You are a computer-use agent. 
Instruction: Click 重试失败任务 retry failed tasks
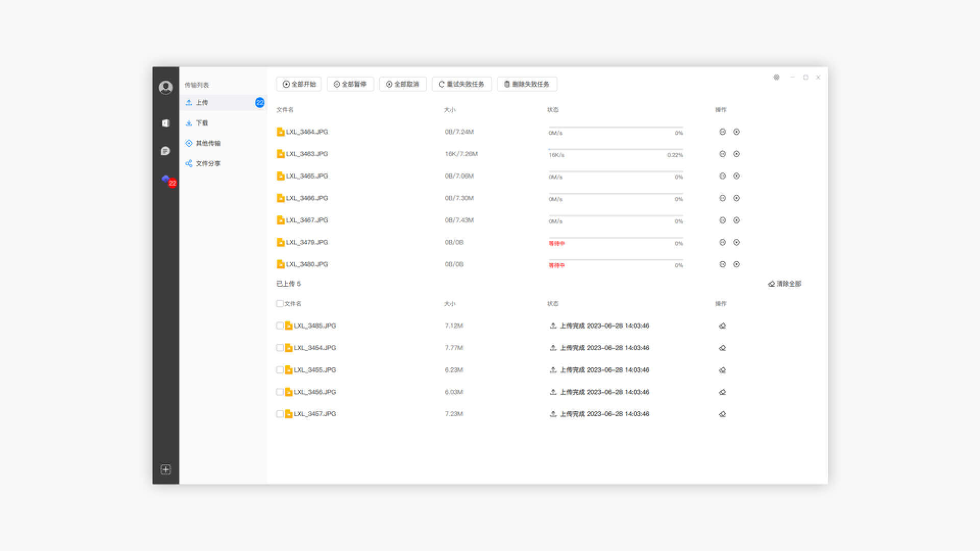pos(461,84)
